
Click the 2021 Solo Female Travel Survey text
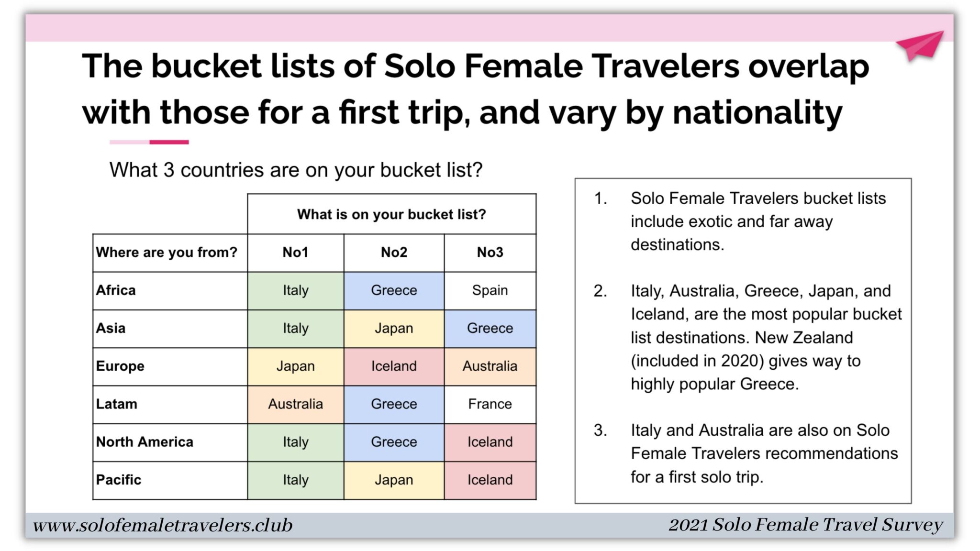coord(805,525)
